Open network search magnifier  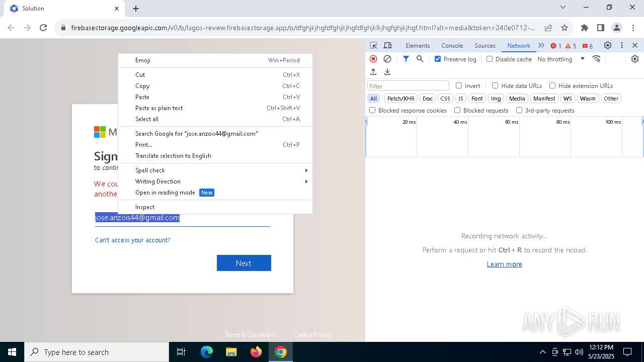pyautogui.click(x=420, y=59)
